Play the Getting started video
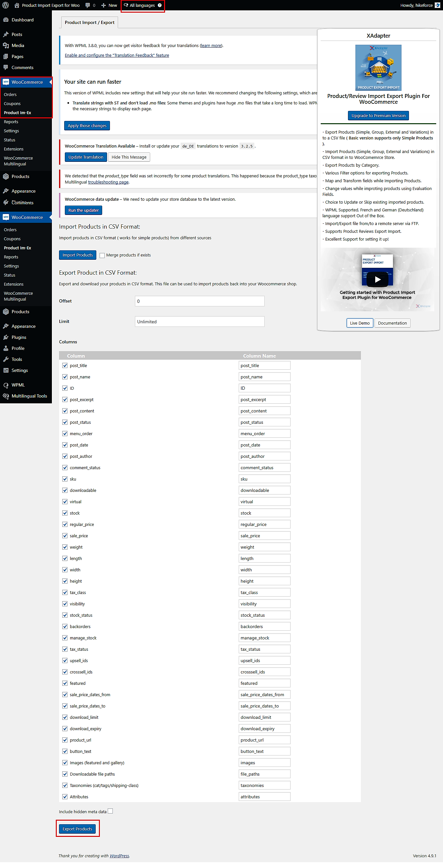Image resolution: width=443 pixels, height=868 pixels. (378, 279)
